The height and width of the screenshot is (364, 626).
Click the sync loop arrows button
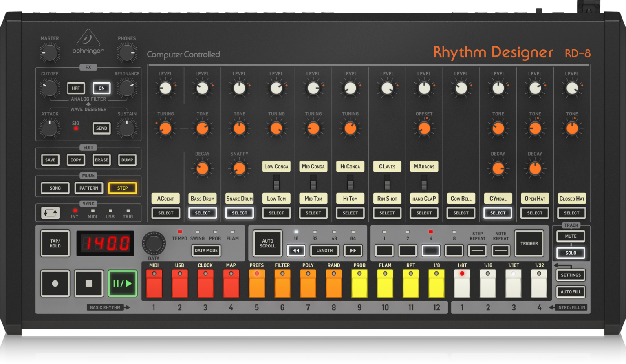(51, 213)
